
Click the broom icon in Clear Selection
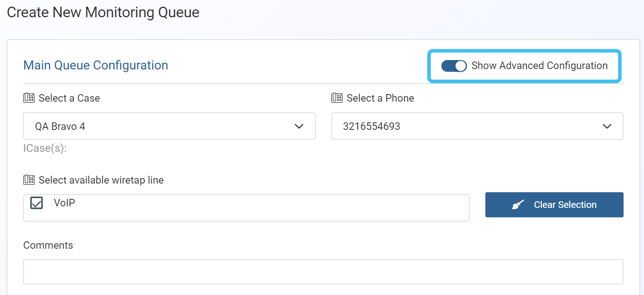click(518, 205)
